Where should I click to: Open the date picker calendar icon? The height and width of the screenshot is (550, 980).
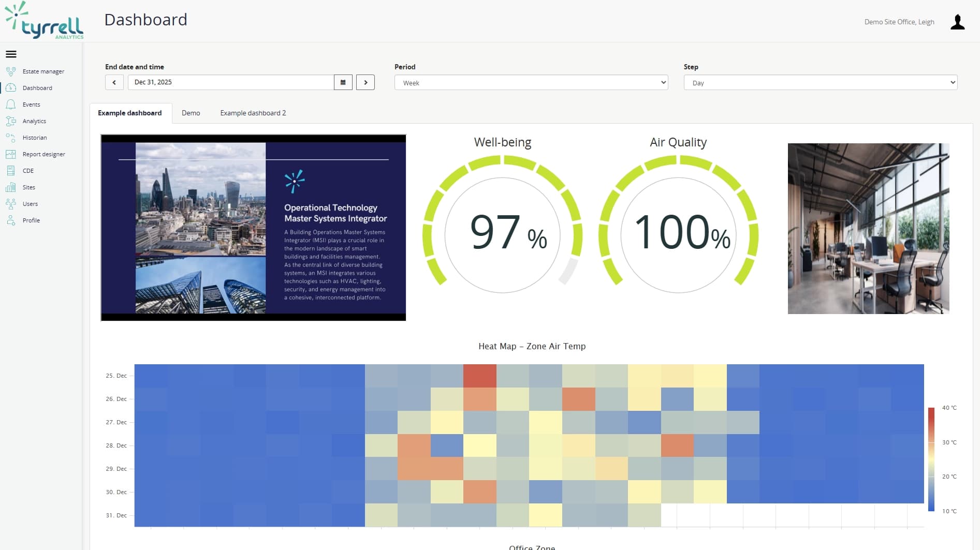[x=343, y=82]
